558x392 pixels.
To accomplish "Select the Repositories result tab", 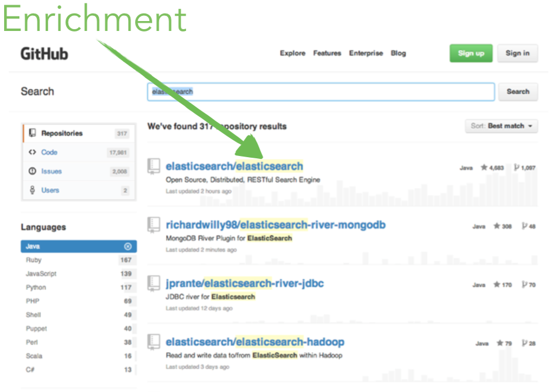I will point(79,133).
